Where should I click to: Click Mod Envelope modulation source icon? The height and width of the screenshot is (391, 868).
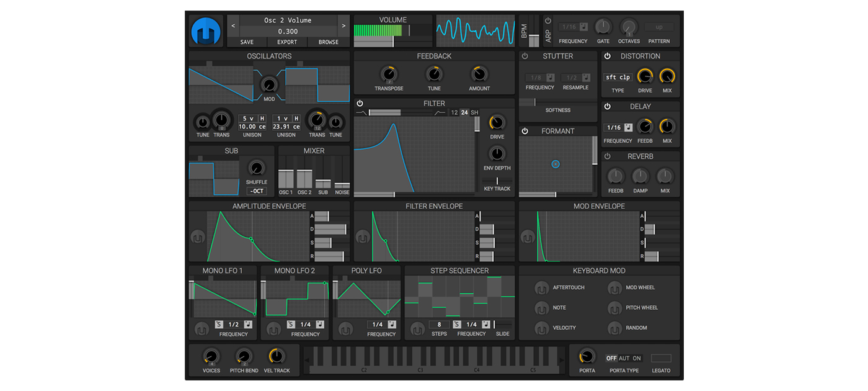(x=528, y=238)
